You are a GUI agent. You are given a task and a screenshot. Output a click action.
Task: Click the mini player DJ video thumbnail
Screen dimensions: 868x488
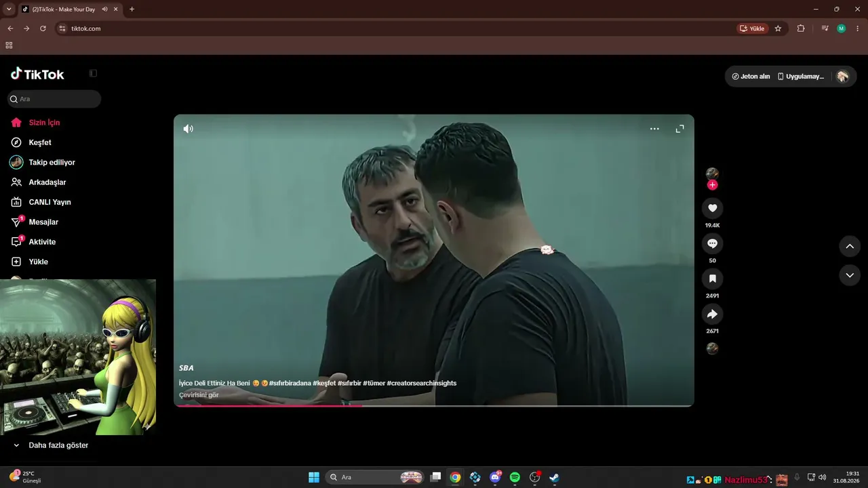78,357
